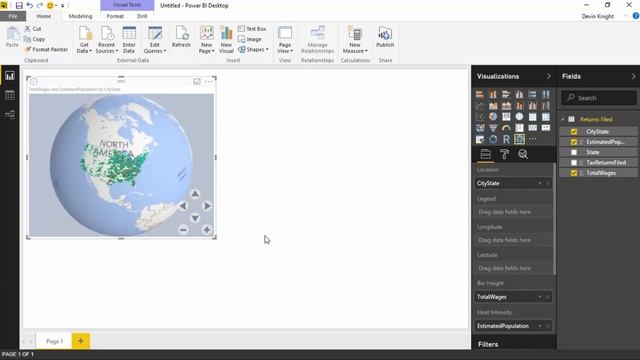This screenshot has height=360, width=640.
Task: Open More options on the globe visual
Action: tap(209, 82)
